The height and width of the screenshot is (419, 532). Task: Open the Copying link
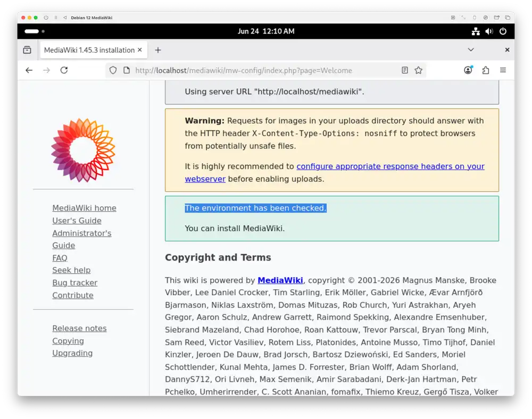pos(68,341)
